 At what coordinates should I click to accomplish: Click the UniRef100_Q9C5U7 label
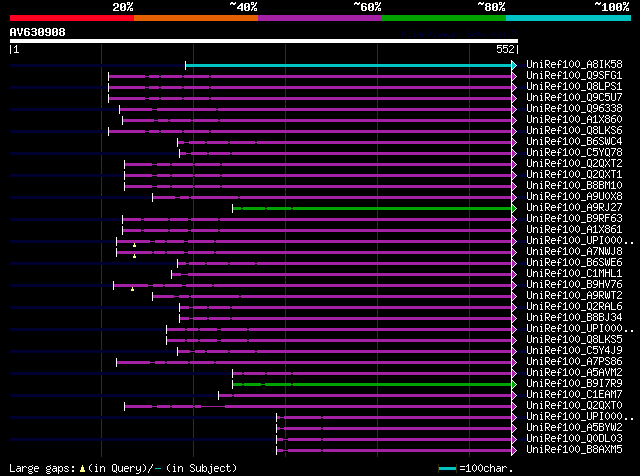(x=574, y=98)
